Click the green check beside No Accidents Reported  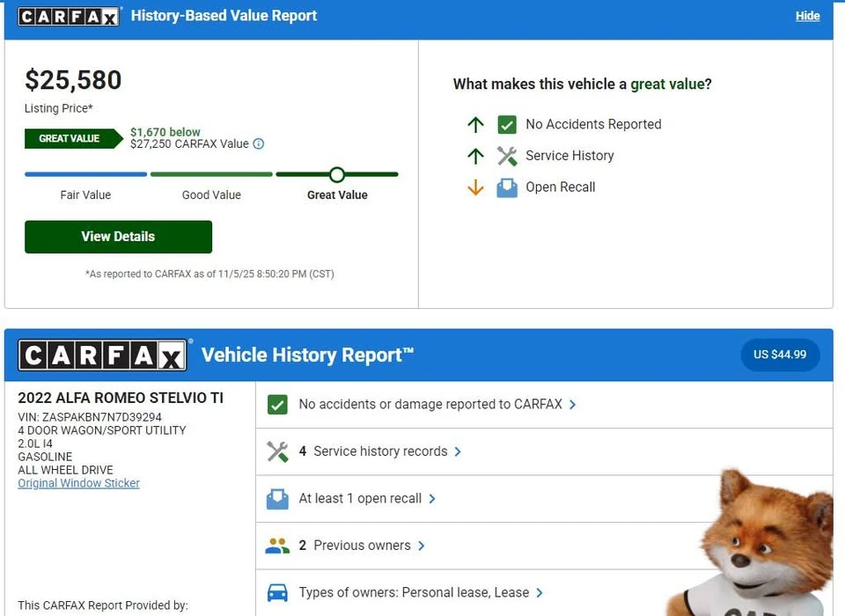507,124
